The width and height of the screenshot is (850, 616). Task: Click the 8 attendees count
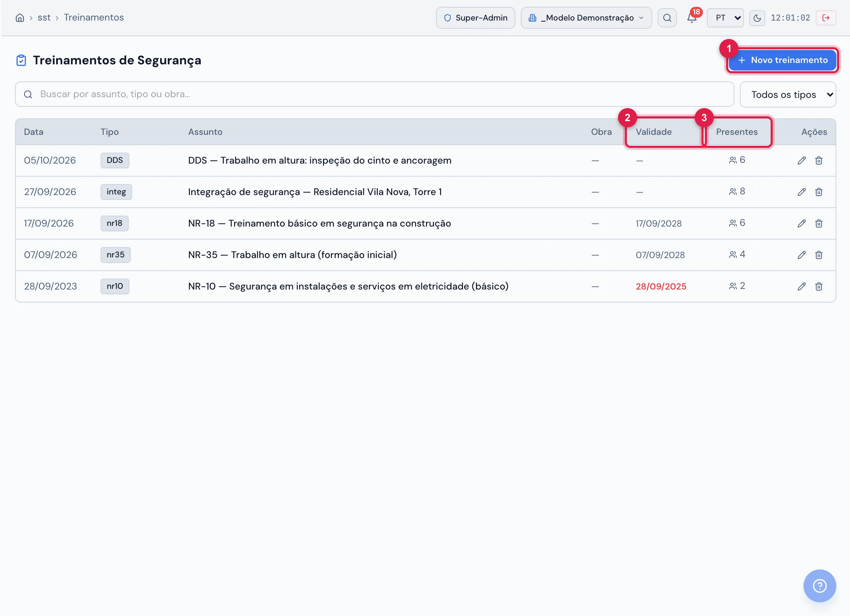tap(737, 192)
